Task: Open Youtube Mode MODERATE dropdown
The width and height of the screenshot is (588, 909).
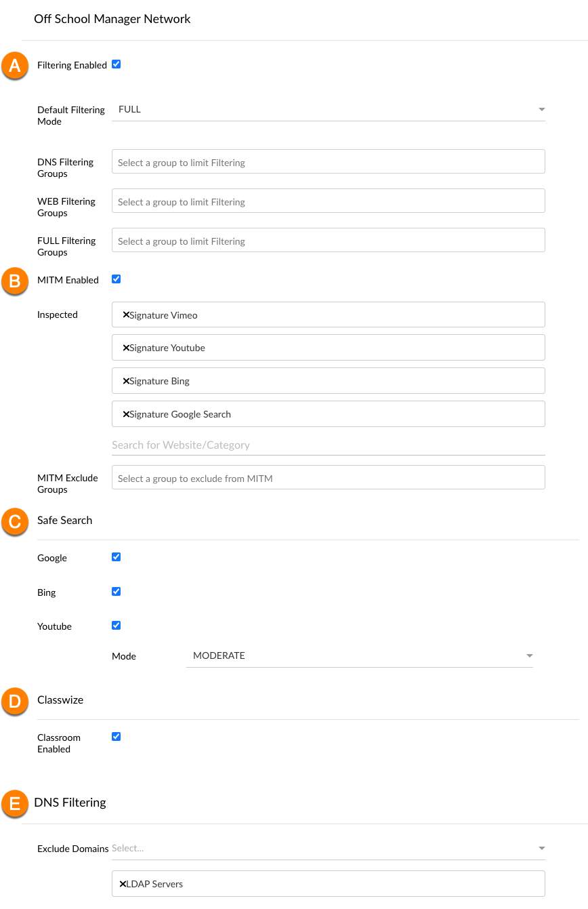Action: point(360,656)
